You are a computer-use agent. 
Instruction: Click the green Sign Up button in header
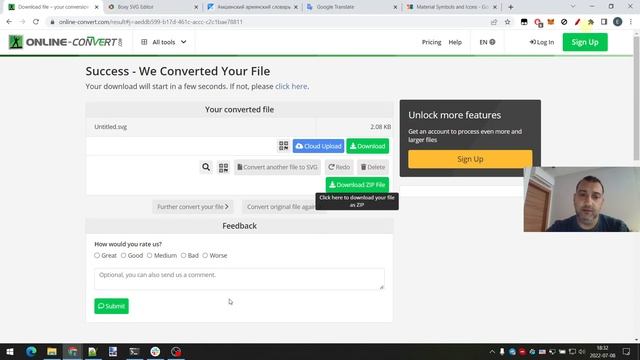coord(585,42)
